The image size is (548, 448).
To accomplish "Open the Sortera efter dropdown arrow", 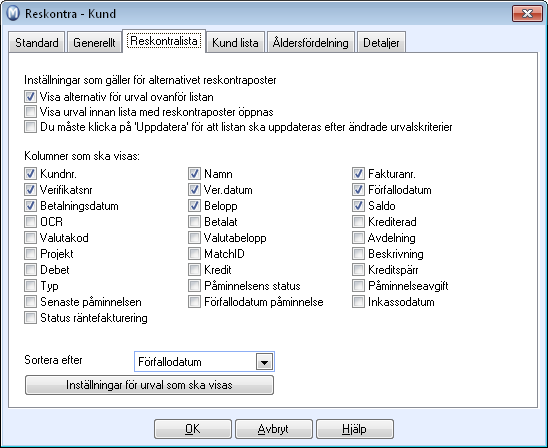I will [x=265, y=362].
